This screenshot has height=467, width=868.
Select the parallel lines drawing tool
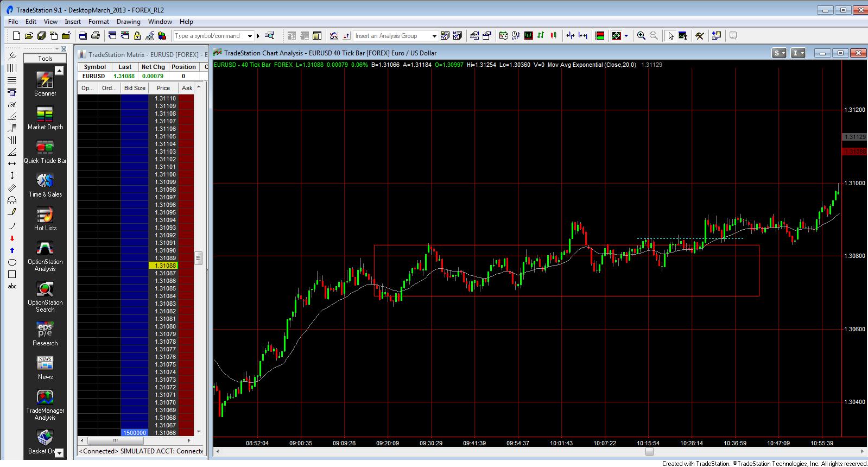click(x=12, y=188)
